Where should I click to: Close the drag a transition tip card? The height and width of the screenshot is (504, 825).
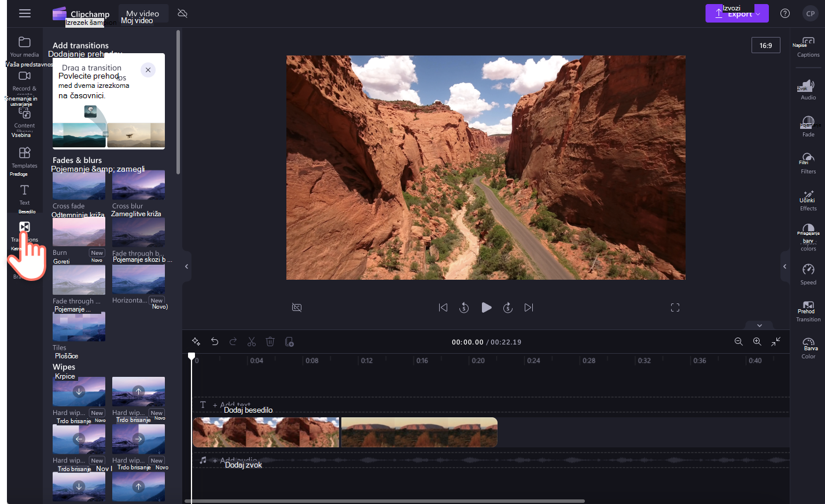pos(148,70)
